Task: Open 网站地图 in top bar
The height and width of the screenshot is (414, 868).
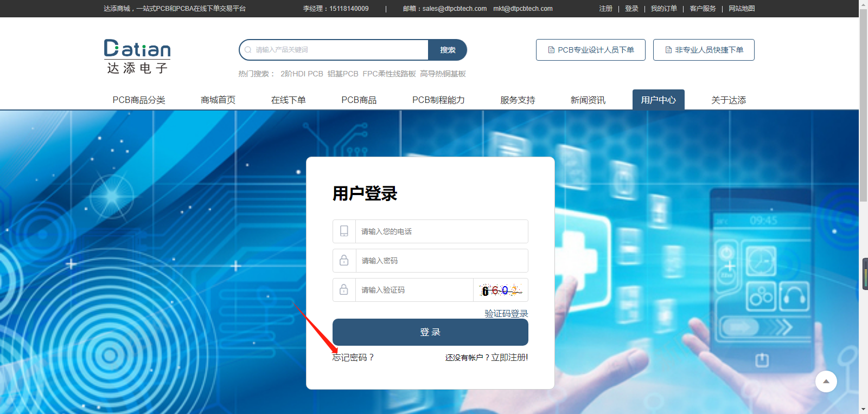Action: 742,9
